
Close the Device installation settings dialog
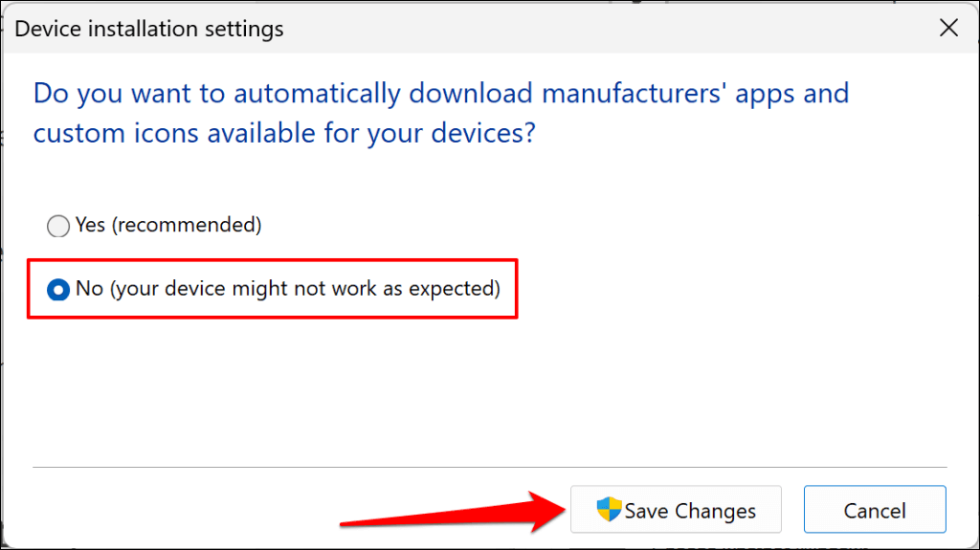948,28
